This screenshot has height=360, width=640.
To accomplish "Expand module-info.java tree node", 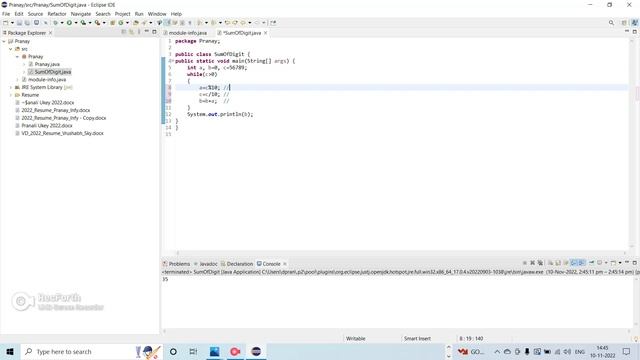I will 18,80.
